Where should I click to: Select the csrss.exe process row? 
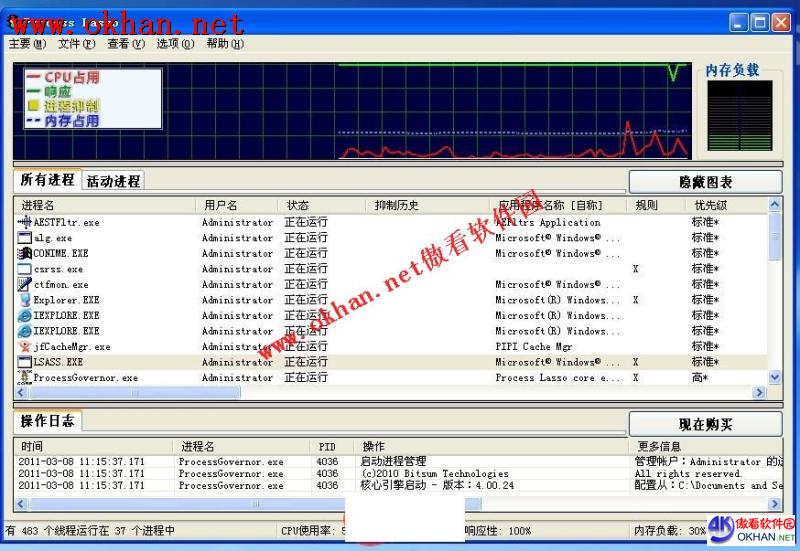click(x=391, y=269)
